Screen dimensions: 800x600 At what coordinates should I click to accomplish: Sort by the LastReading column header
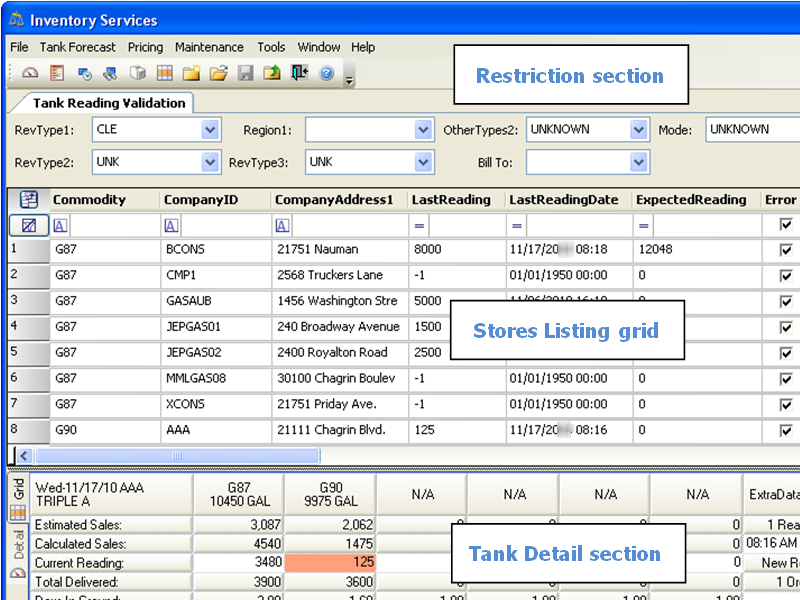point(451,200)
